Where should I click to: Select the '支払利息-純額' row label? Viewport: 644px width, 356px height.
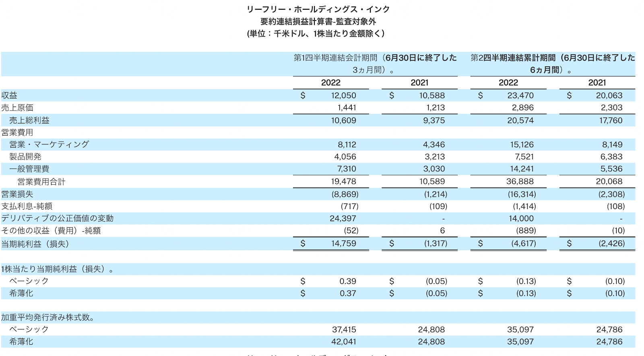coord(27,206)
